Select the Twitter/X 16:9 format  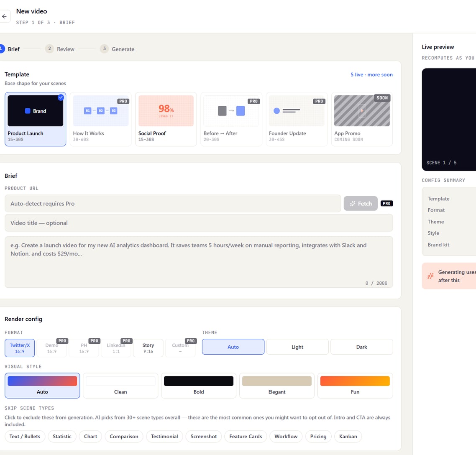[x=20, y=348]
